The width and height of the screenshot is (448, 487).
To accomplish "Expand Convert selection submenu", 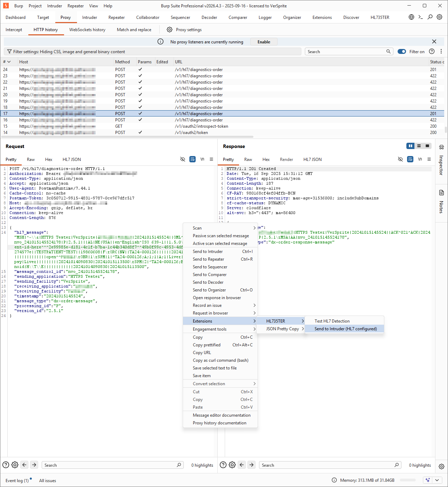I will pyautogui.click(x=220, y=384).
